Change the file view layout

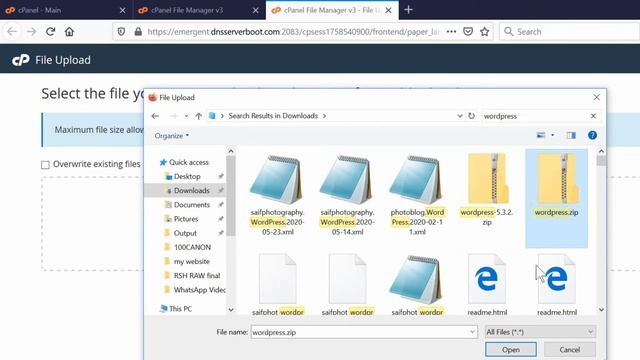pos(541,135)
